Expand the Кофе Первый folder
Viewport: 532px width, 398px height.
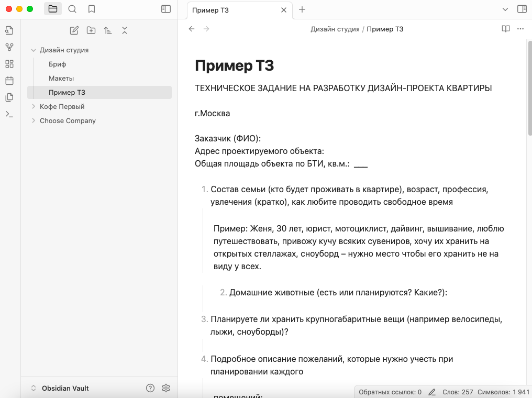(x=34, y=106)
